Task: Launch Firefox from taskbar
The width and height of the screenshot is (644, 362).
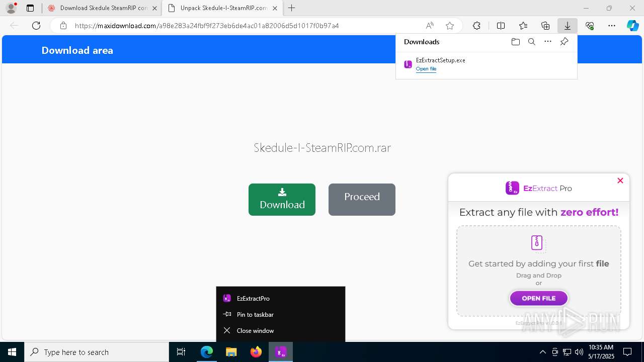Action: click(256, 352)
